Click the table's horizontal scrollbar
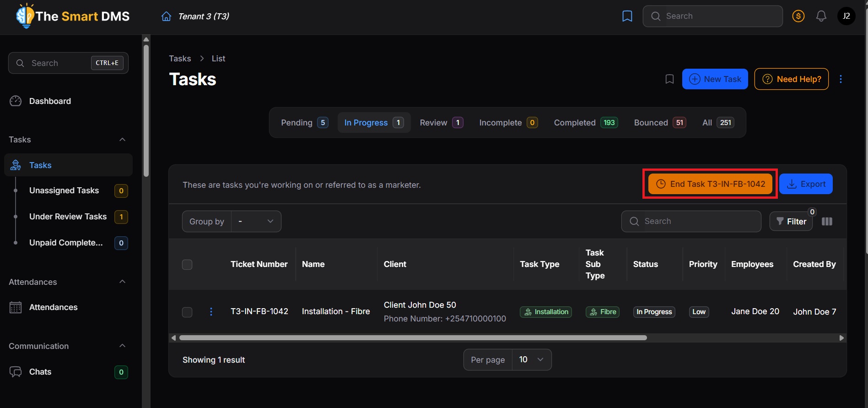The image size is (868, 408). point(413,338)
